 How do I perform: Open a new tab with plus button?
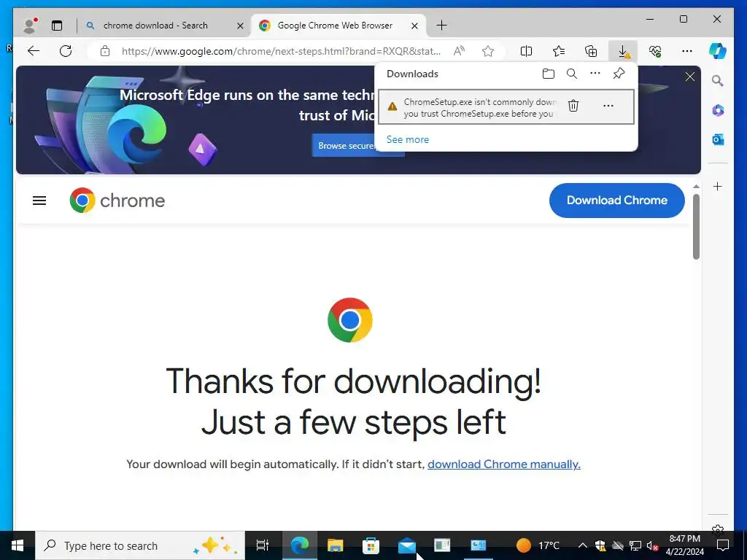(441, 26)
